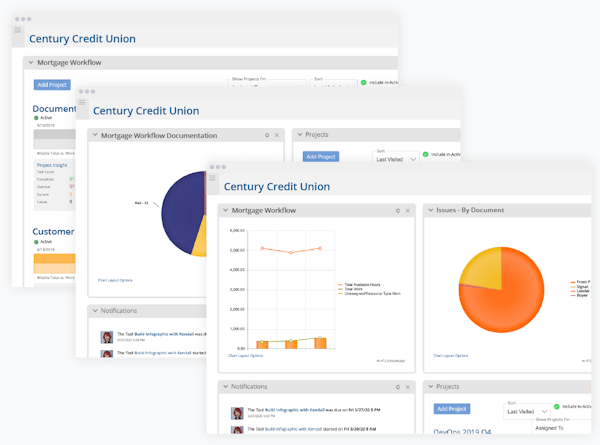Click Total Work legend entry
This screenshot has width=600, height=445.
[x=350, y=289]
